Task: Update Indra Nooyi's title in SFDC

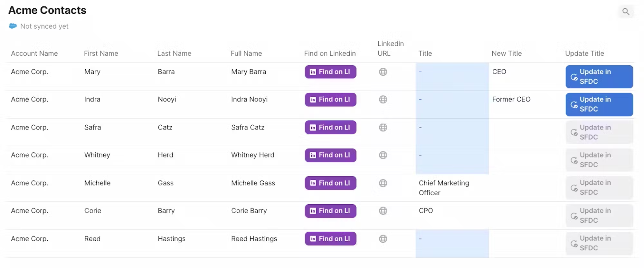Action: (x=599, y=104)
